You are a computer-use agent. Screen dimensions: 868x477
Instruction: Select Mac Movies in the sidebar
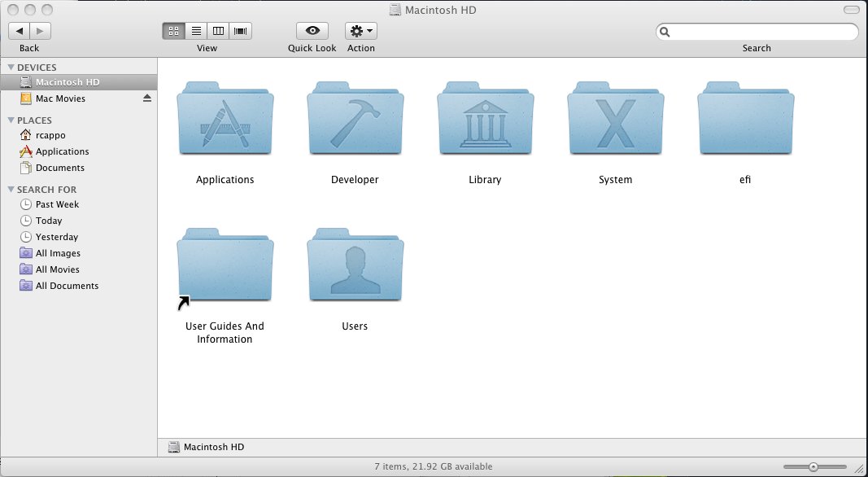click(x=79, y=98)
